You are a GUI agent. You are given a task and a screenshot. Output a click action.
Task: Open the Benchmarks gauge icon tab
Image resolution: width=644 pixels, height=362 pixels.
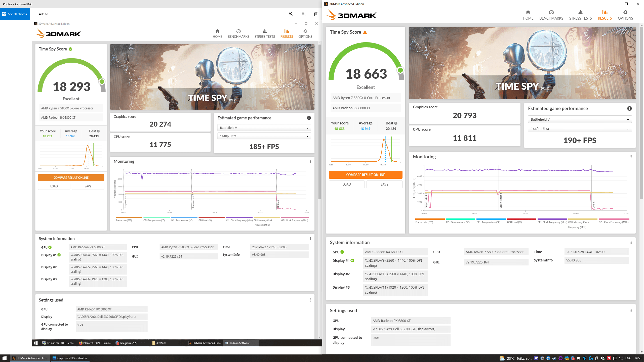[551, 12]
